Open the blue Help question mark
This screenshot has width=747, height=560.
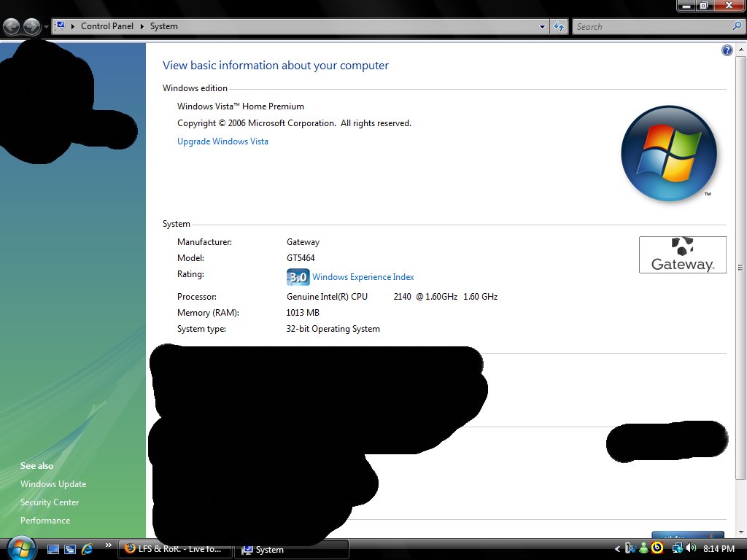(727, 50)
